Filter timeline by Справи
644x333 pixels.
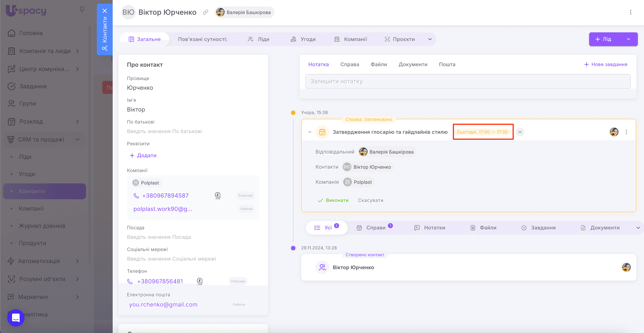pos(375,228)
